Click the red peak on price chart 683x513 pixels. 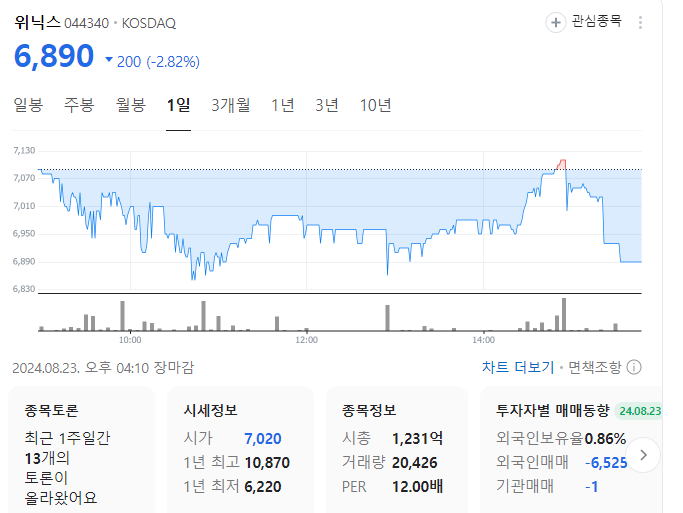point(562,164)
